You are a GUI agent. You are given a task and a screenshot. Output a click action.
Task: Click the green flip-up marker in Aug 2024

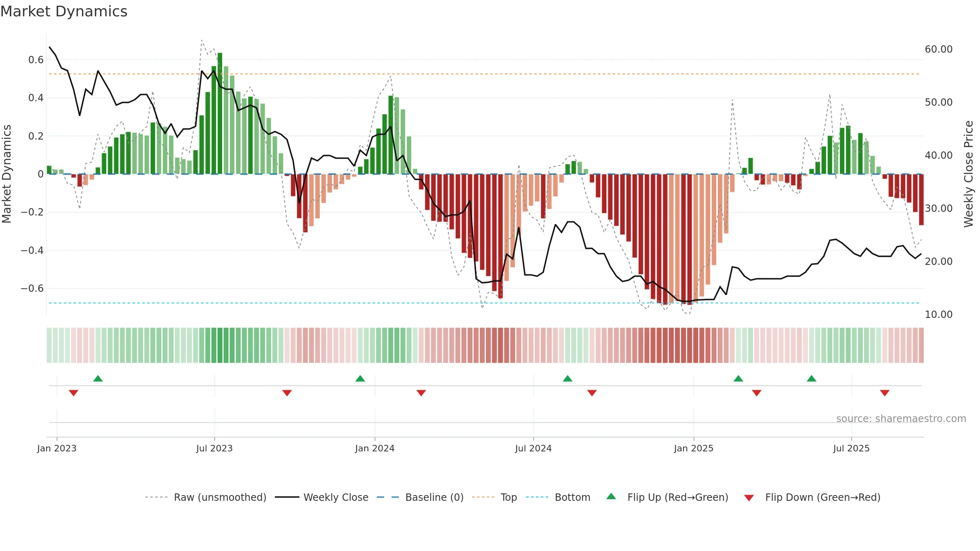[x=568, y=378]
